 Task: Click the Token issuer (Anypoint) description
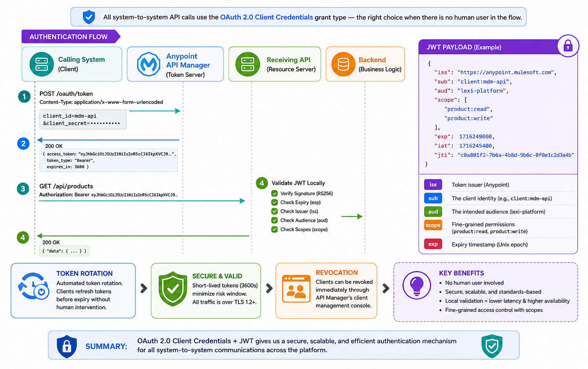[480, 185]
